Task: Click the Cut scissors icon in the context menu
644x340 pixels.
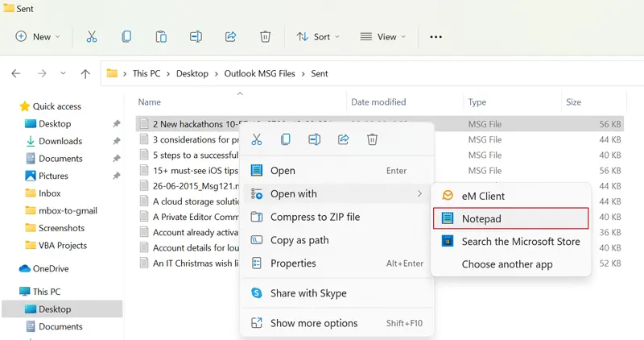Action: tap(257, 139)
